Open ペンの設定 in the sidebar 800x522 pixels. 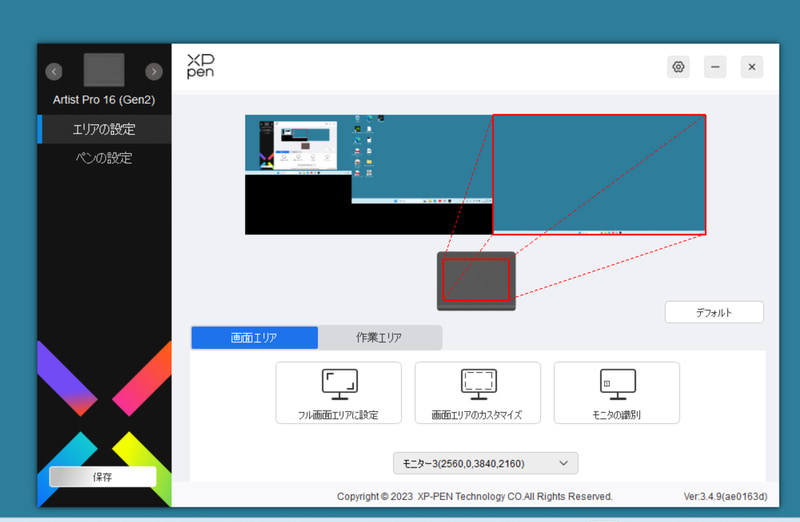(x=104, y=158)
